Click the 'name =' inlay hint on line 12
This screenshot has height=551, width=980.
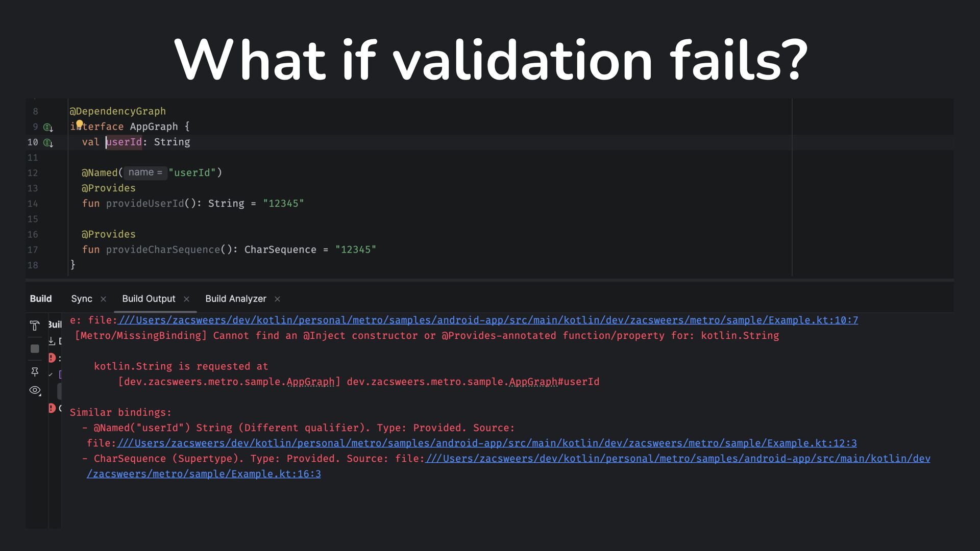point(145,172)
